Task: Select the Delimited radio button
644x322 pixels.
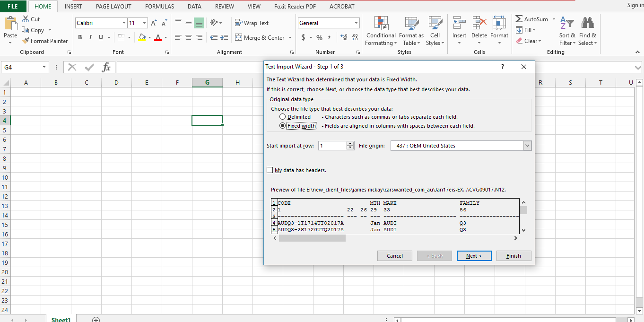Action: tap(283, 116)
